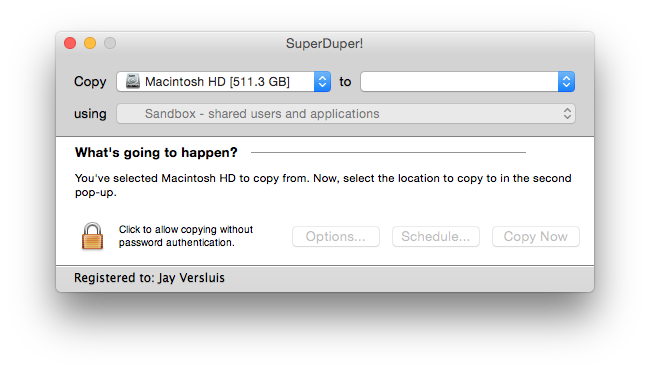Click the description paragraph about Macintosh HD

point(323,185)
